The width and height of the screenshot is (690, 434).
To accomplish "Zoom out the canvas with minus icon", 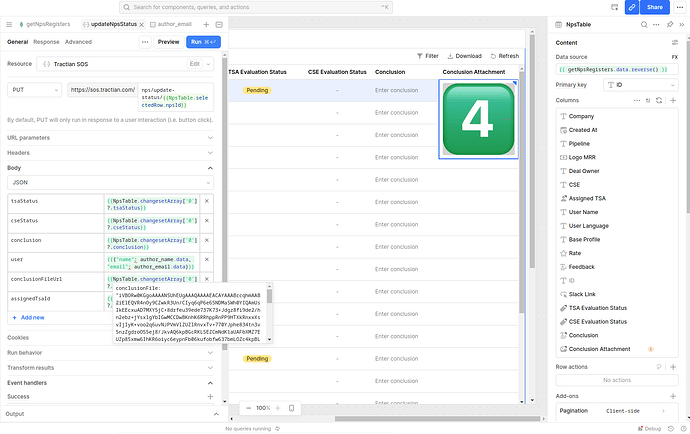I will [x=249, y=408].
